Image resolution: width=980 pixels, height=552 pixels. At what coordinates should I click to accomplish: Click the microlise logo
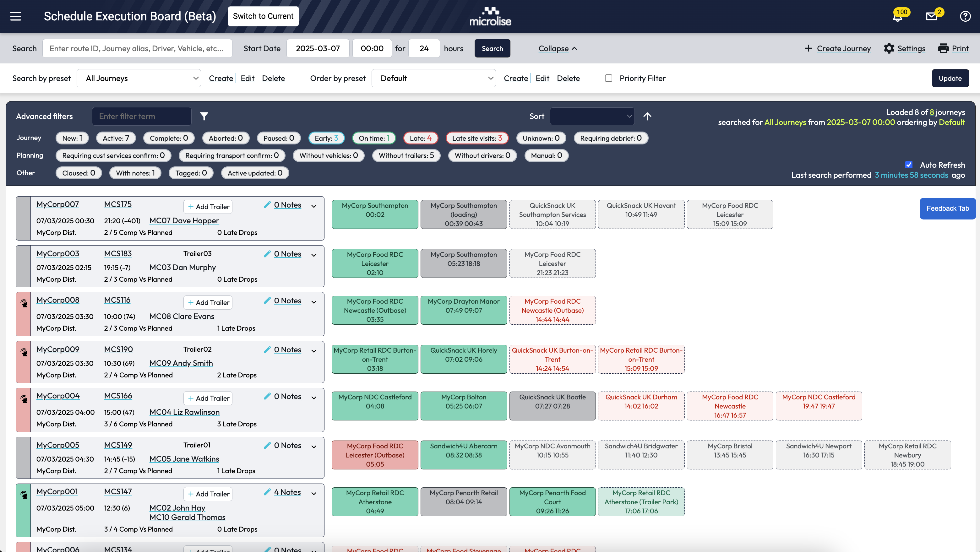[490, 16]
